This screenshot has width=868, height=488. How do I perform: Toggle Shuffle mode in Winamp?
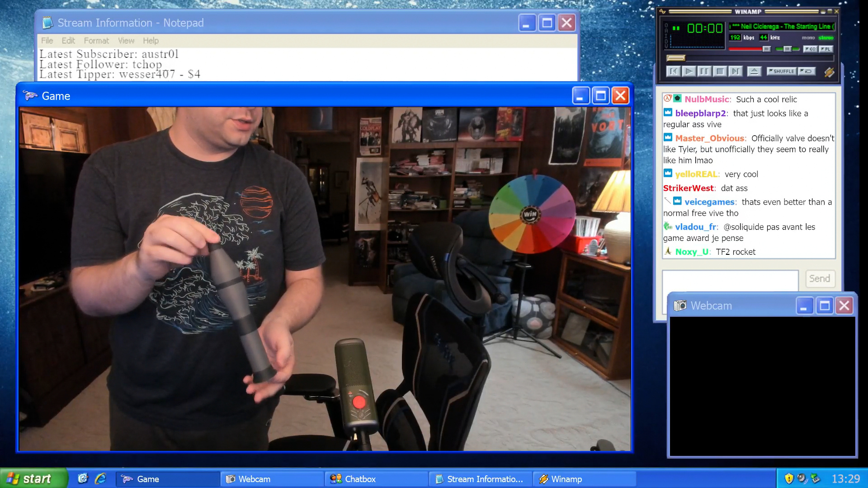[x=781, y=71]
